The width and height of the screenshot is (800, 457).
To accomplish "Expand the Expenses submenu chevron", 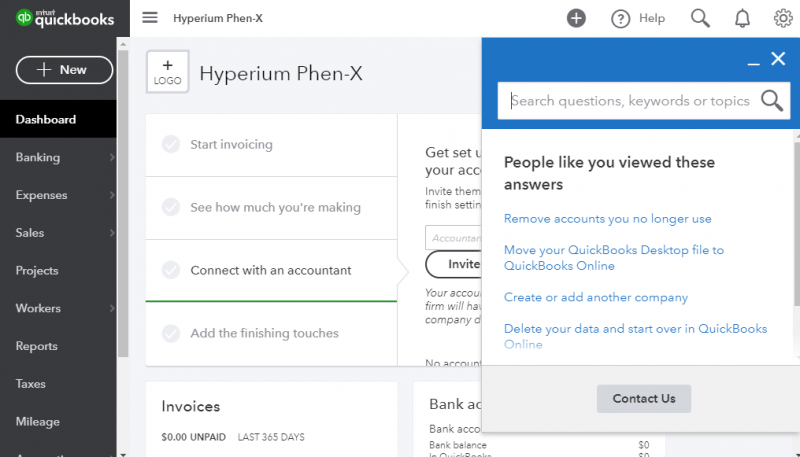I will coord(112,195).
